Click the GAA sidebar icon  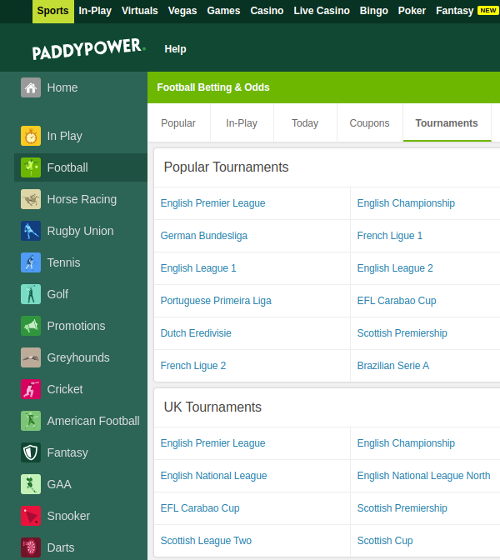31,484
